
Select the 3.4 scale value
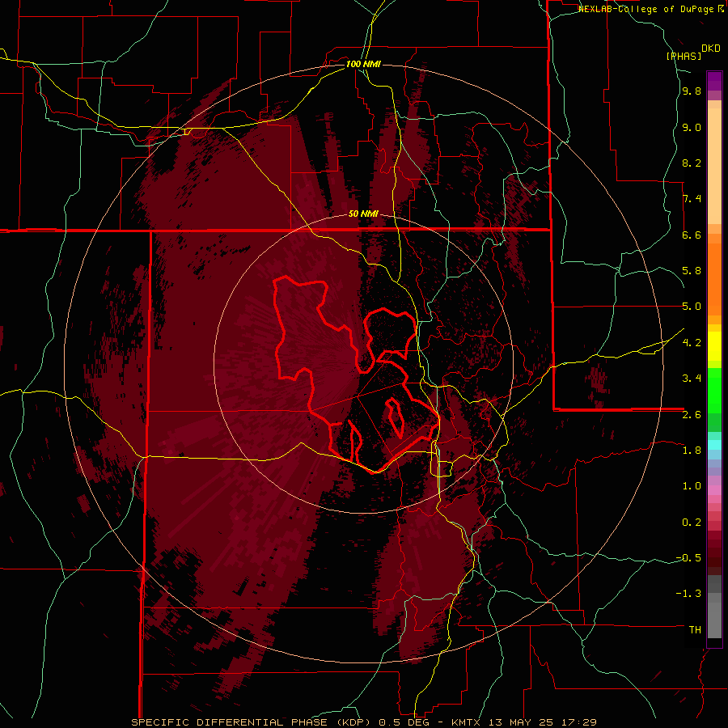click(692, 379)
